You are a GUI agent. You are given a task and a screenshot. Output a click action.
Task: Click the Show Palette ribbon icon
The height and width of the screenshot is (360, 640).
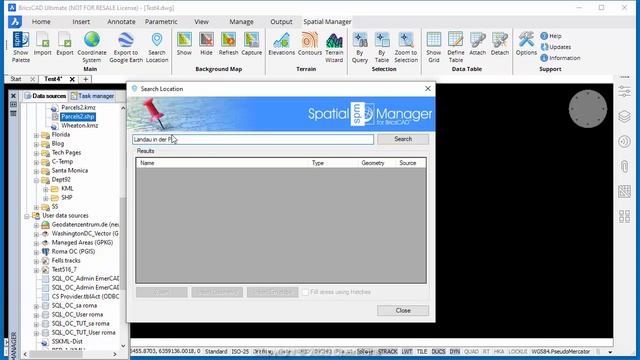click(21, 47)
